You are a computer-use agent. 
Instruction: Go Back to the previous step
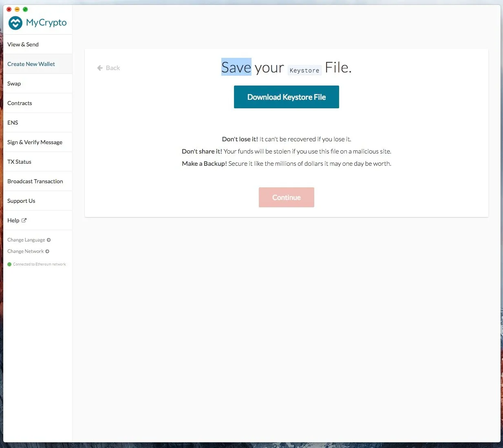coord(108,68)
